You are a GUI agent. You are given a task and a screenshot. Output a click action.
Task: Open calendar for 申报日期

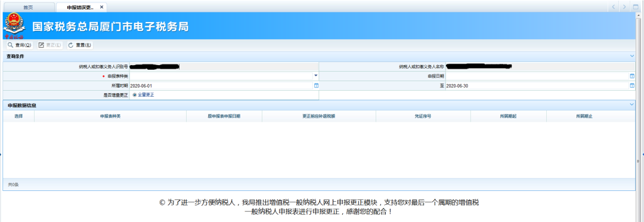[632, 76]
